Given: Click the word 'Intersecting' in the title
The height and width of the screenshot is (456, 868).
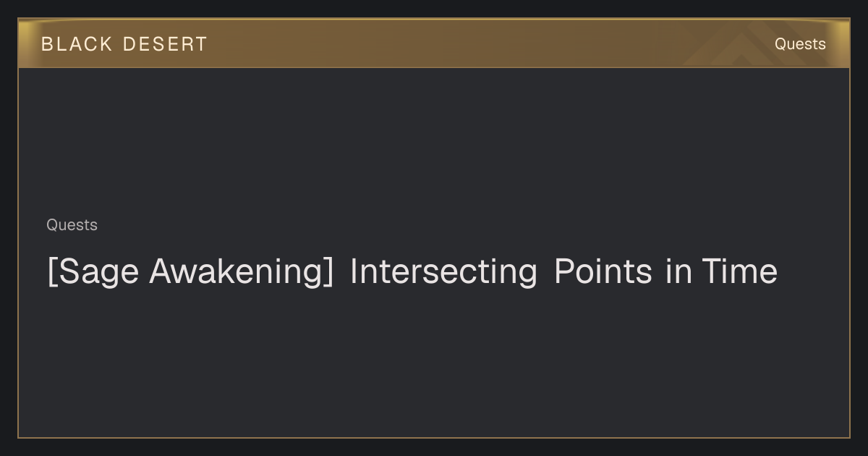Looking at the screenshot, I should pyautogui.click(x=443, y=272).
